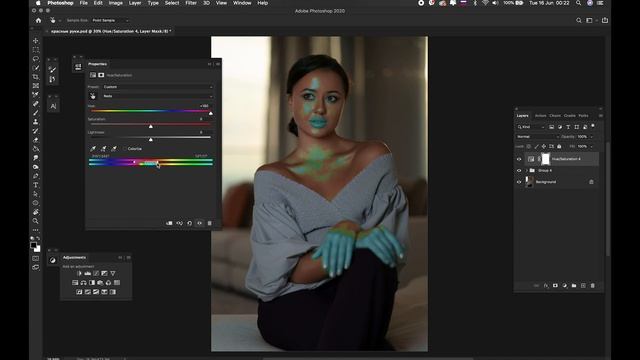Select the Lasso tool

[36, 58]
